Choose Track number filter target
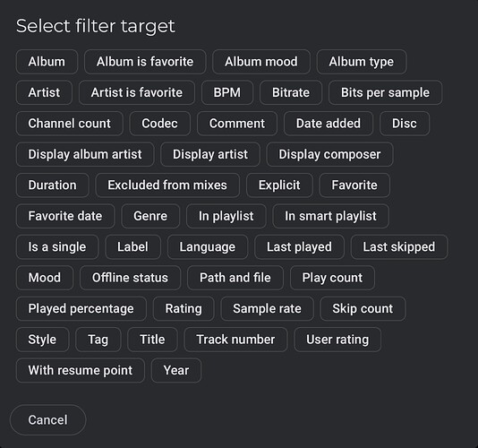This screenshot has width=478, height=448. pos(235,340)
